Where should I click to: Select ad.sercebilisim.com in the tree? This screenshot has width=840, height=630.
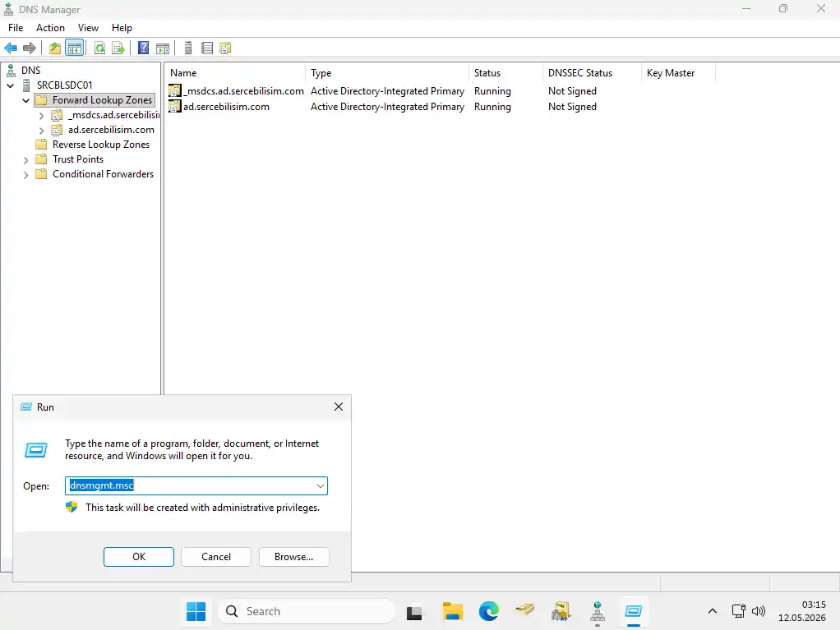[x=111, y=130]
